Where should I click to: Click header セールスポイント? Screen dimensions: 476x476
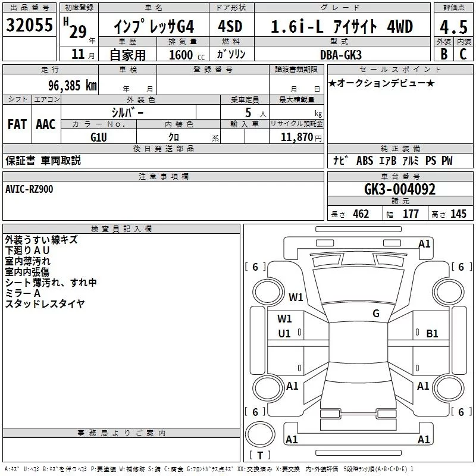coord(400,69)
